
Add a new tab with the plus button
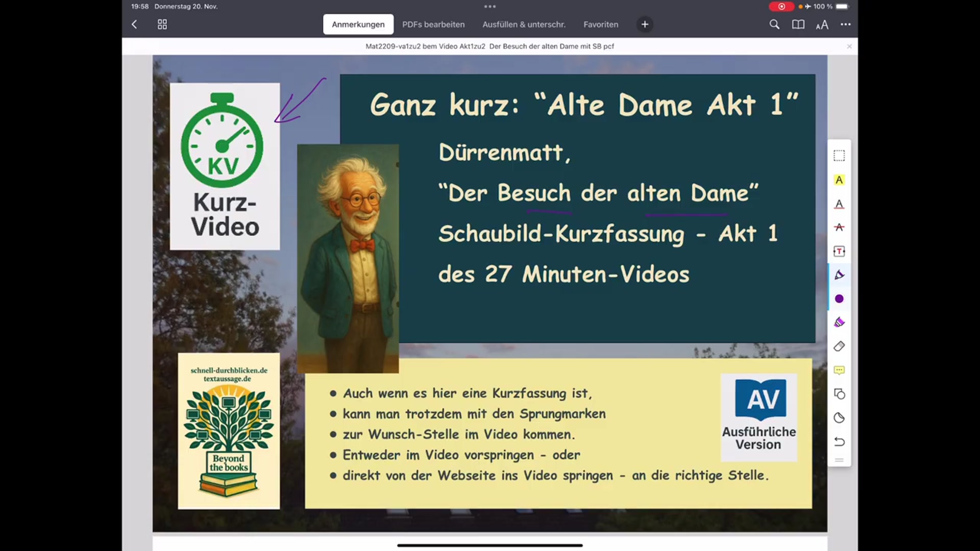[x=645, y=24]
